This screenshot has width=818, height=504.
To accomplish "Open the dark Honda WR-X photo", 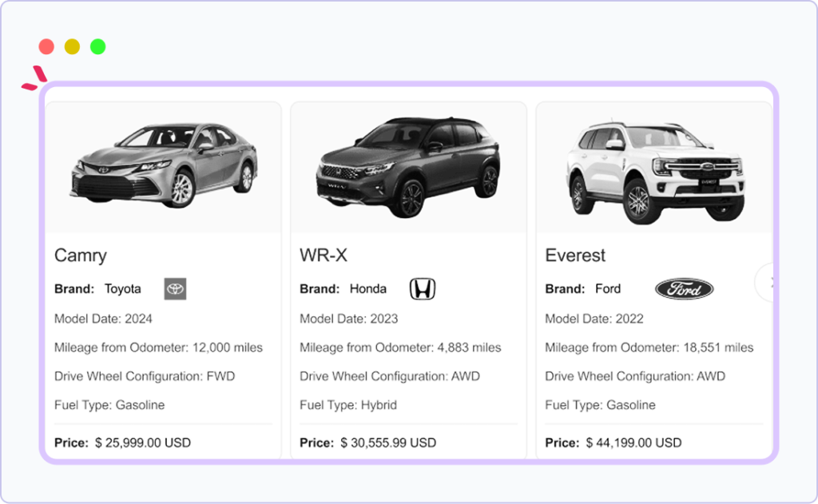I will pyautogui.click(x=408, y=168).
